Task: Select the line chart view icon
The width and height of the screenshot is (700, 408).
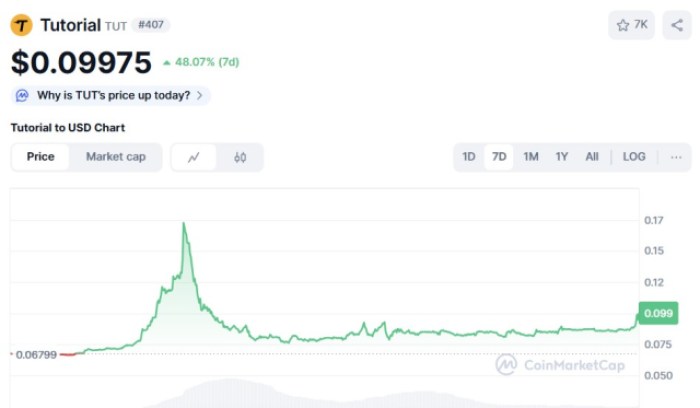Action: pos(194,157)
